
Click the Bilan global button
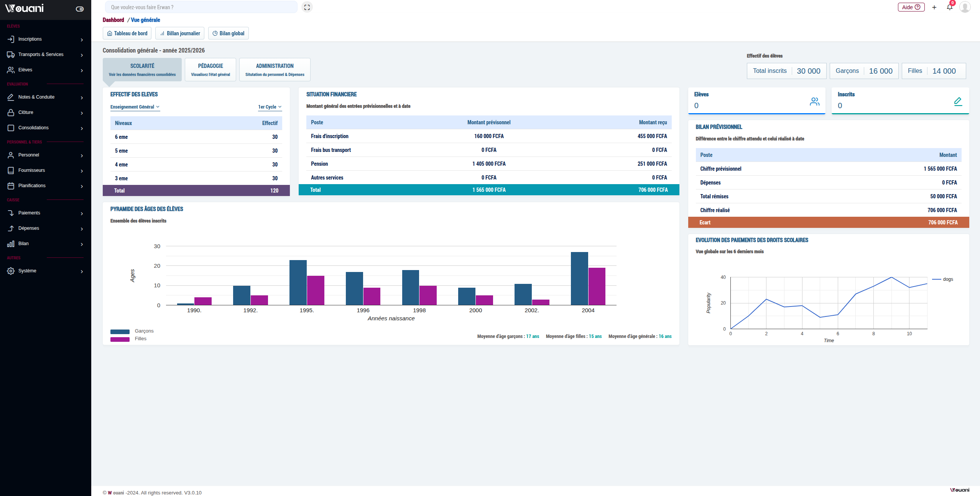(x=229, y=33)
